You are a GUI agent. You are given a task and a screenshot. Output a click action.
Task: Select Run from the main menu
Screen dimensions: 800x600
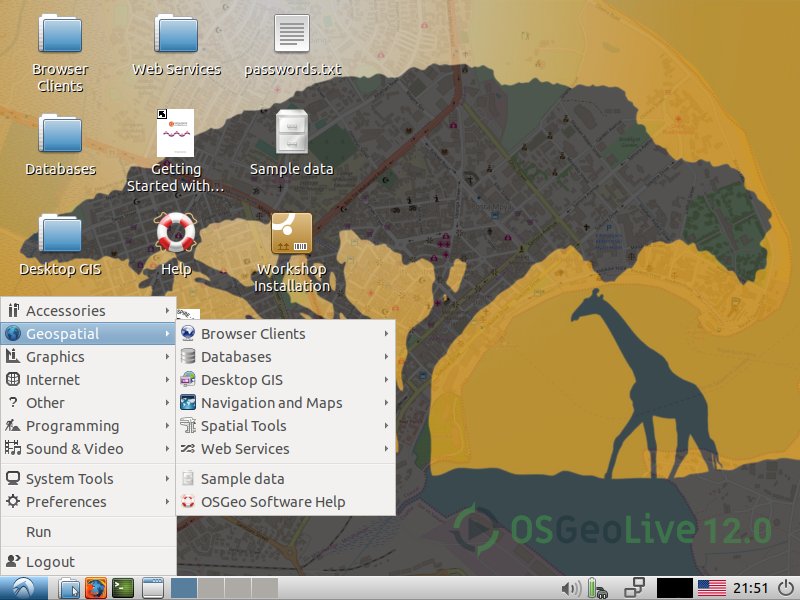pyautogui.click(x=88, y=532)
